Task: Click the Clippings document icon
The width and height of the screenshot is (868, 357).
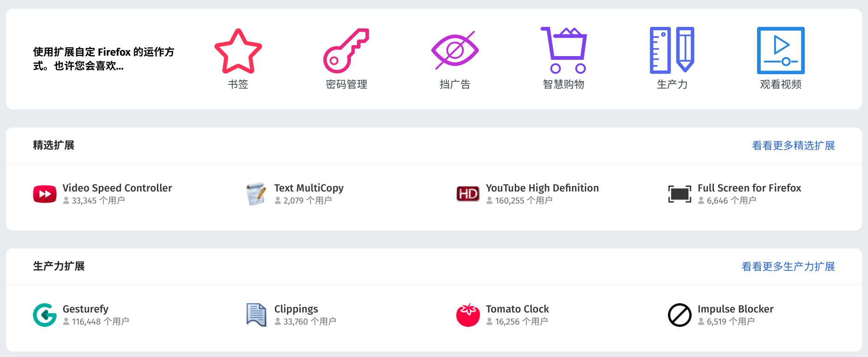Action: click(256, 315)
